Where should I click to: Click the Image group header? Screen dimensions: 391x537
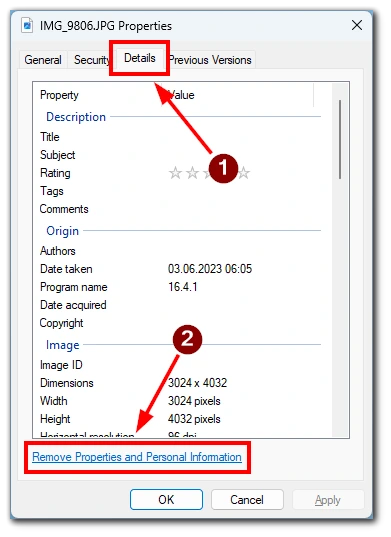(63, 345)
